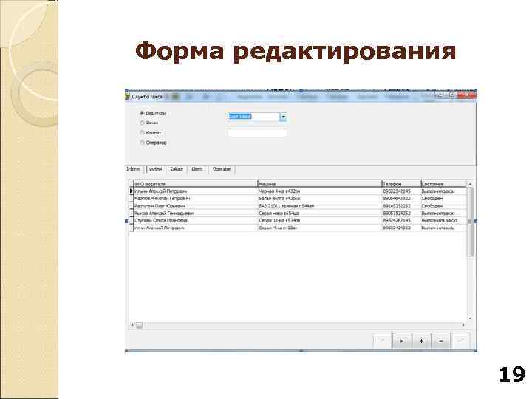Click the Служба такси window app icon

pyautogui.click(x=128, y=97)
